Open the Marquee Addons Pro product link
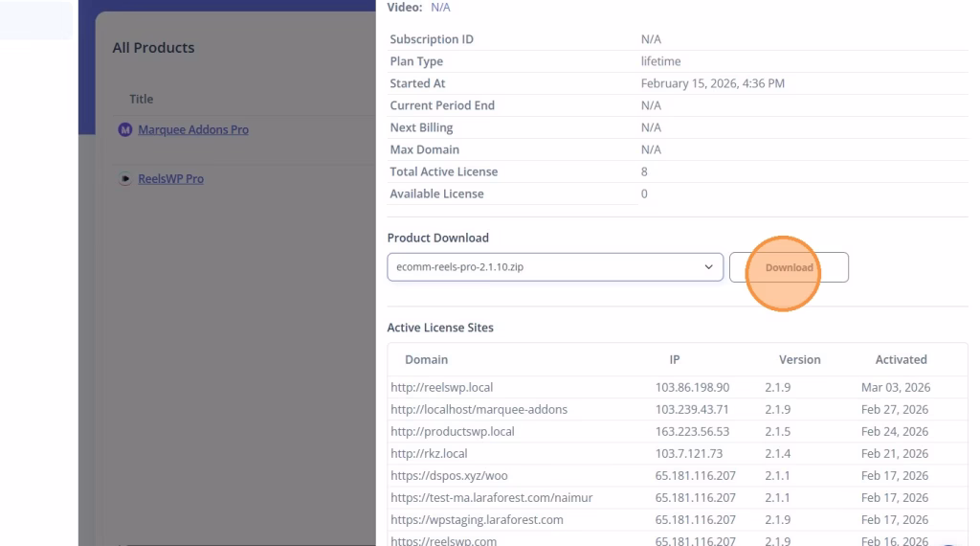This screenshot has width=980, height=546. [x=192, y=129]
